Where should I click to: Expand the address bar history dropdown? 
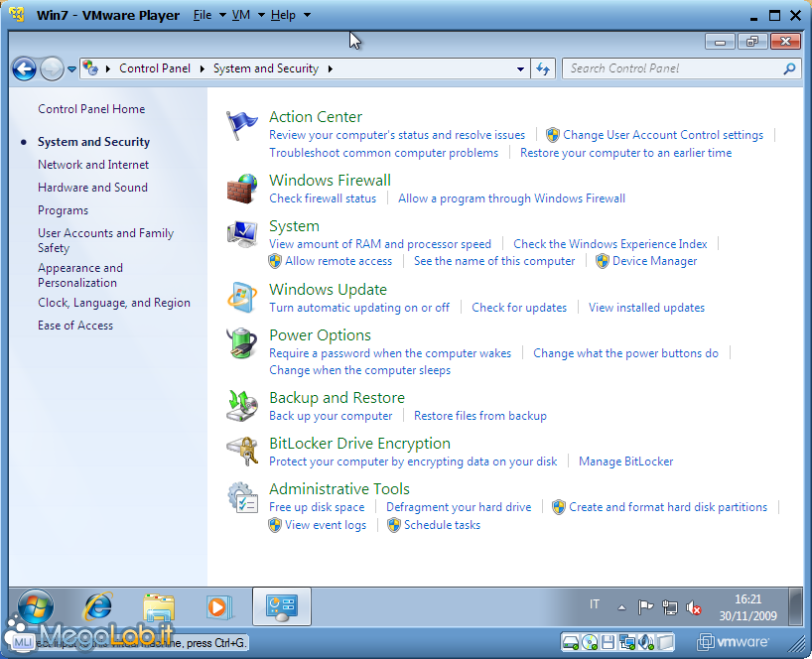tap(520, 68)
